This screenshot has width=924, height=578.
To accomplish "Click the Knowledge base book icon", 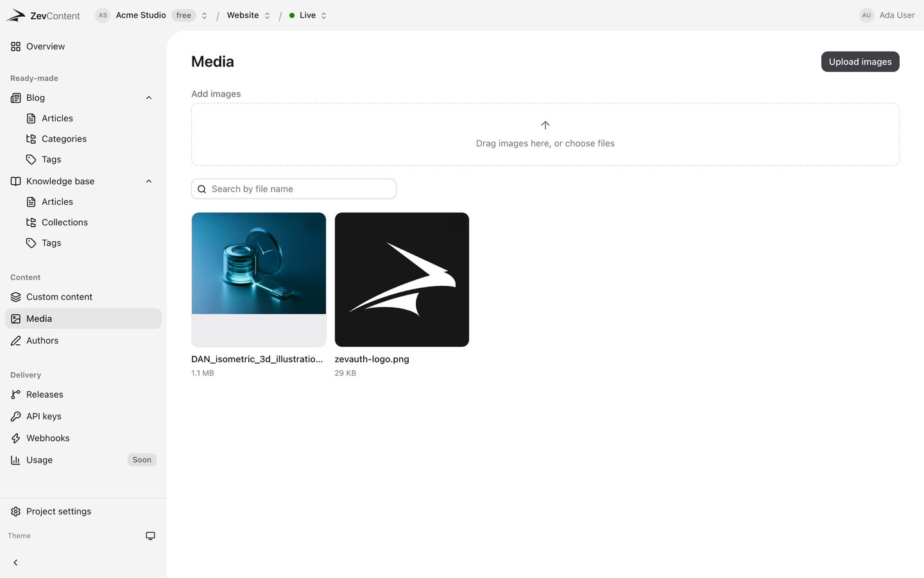I will [15, 181].
